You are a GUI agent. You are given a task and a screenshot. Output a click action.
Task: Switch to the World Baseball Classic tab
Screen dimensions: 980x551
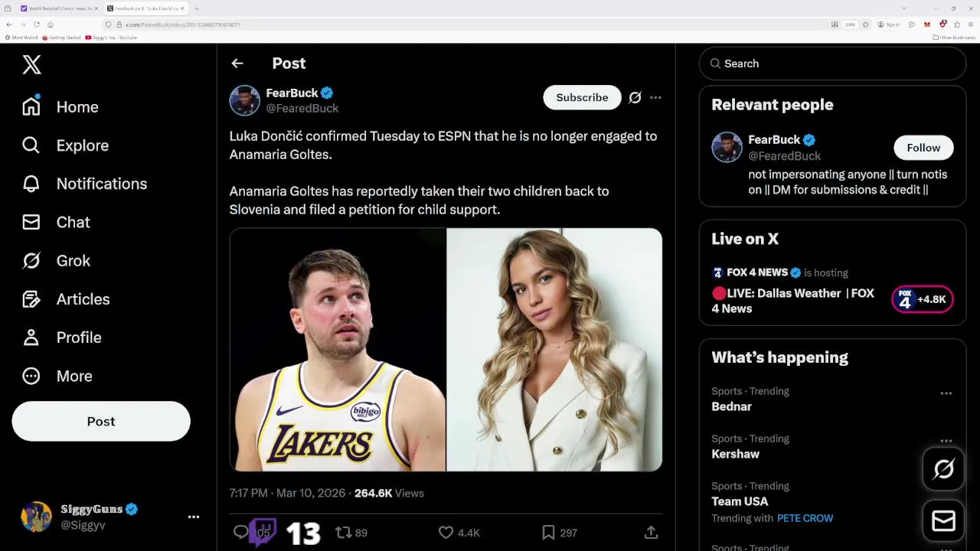click(60, 8)
